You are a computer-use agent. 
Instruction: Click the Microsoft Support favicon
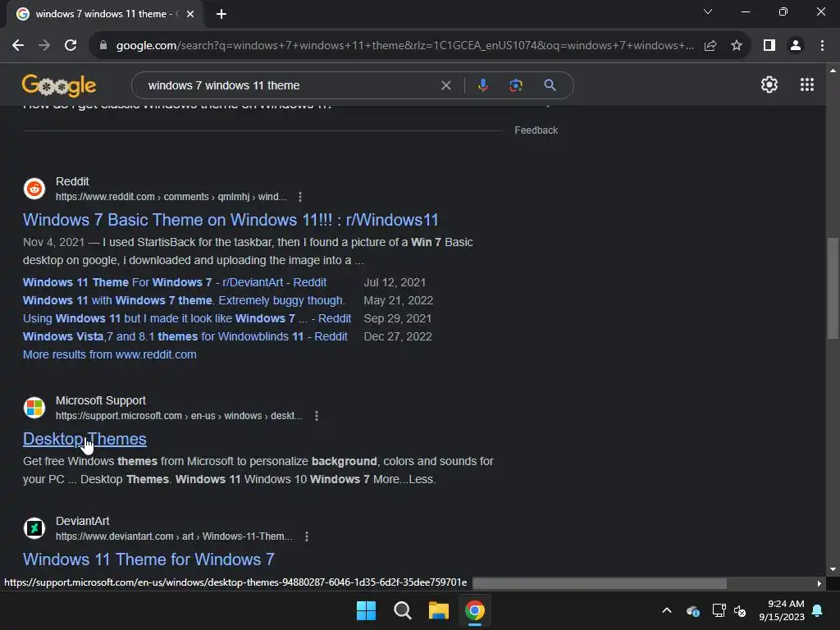[x=34, y=408]
